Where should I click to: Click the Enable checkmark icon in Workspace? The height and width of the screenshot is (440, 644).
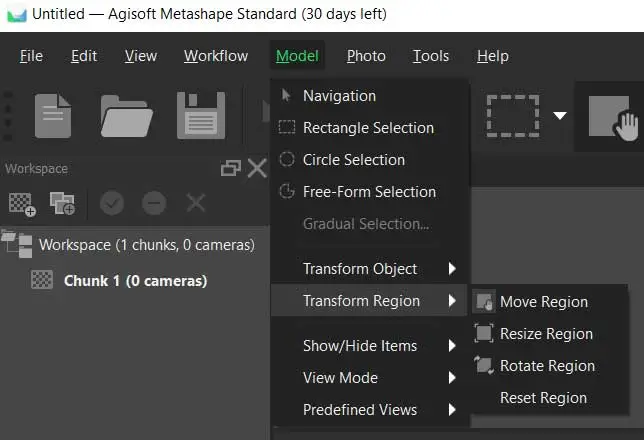(112, 204)
